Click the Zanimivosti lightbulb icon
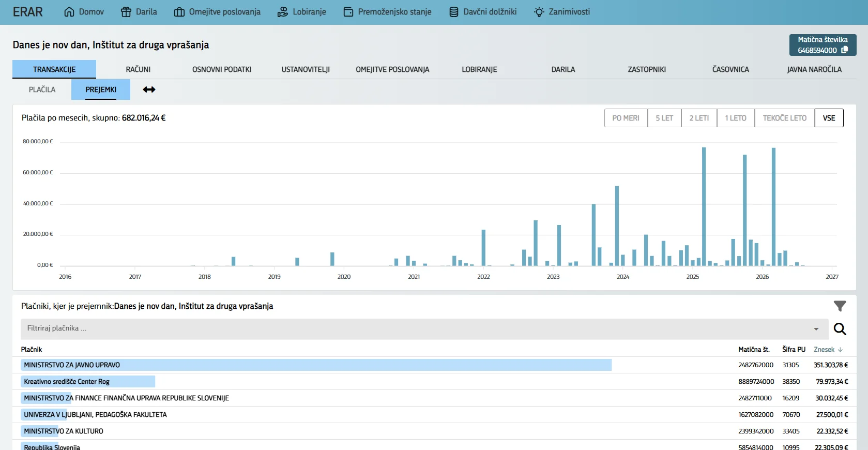Viewport: 868px width, 450px height. [x=539, y=12]
